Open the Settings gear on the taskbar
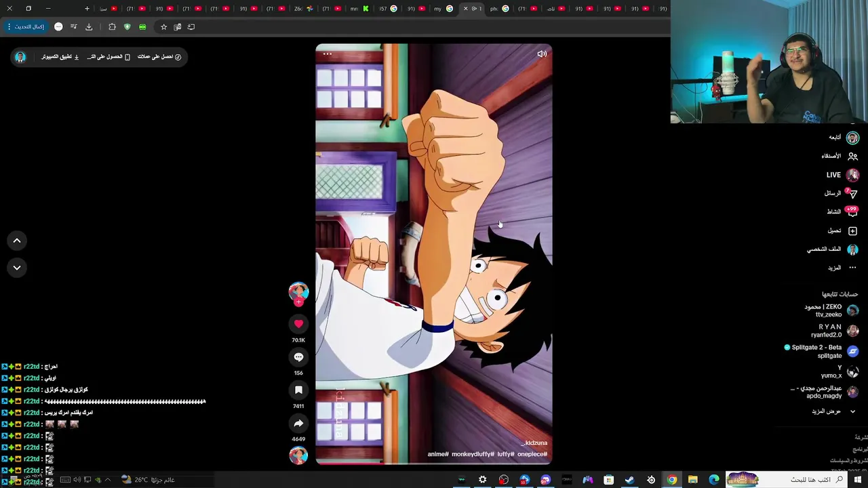The image size is (868, 488). (x=482, y=480)
